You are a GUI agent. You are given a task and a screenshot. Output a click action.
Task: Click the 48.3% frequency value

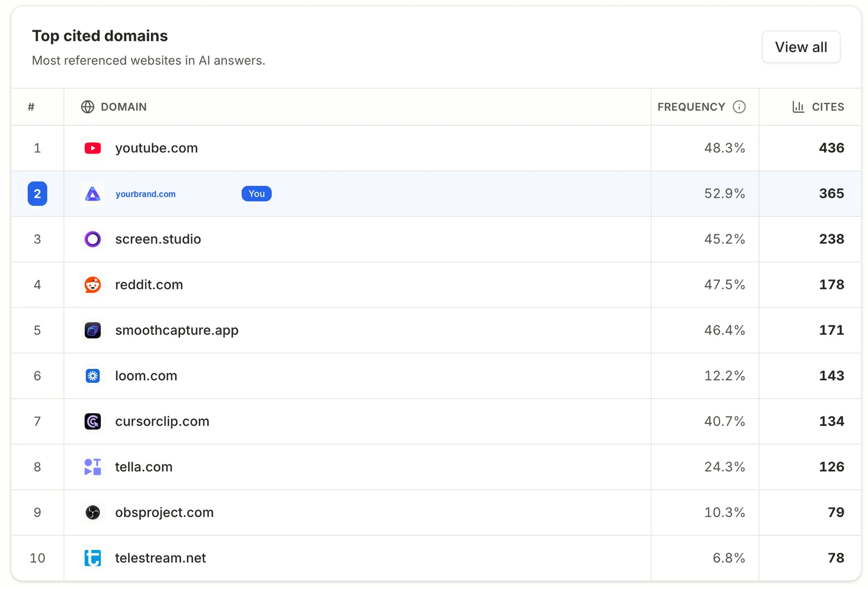724,148
